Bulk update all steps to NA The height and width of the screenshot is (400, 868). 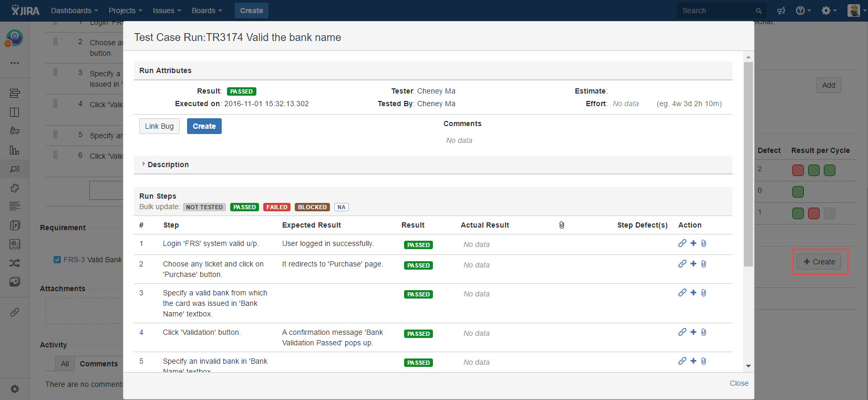pyautogui.click(x=342, y=207)
